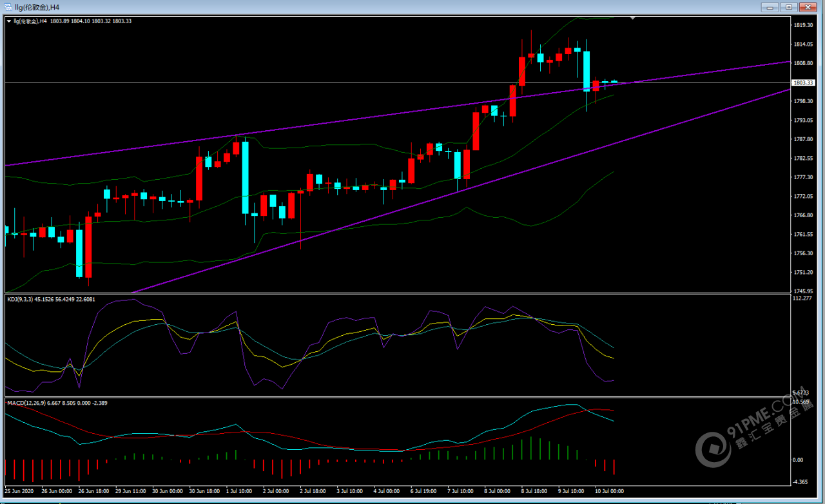The height and width of the screenshot is (504, 825).
Task: Click the 1798.30 price scale label
Action: [x=802, y=101]
